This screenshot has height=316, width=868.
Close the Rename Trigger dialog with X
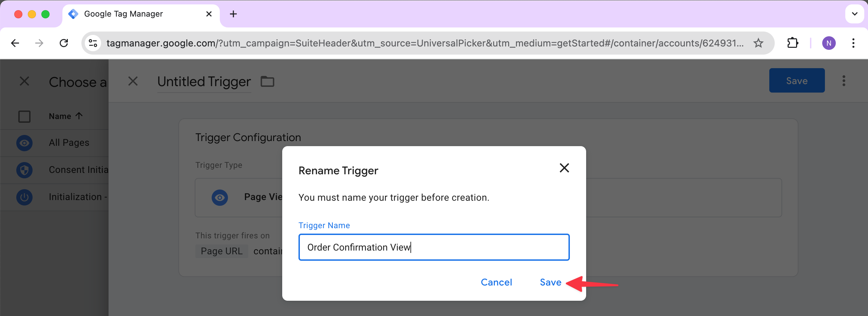(564, 168)
